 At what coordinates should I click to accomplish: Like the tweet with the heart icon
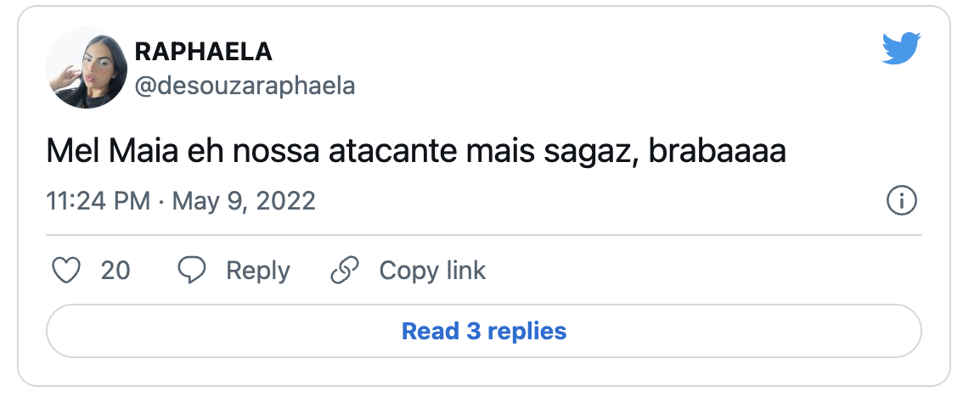66,271
